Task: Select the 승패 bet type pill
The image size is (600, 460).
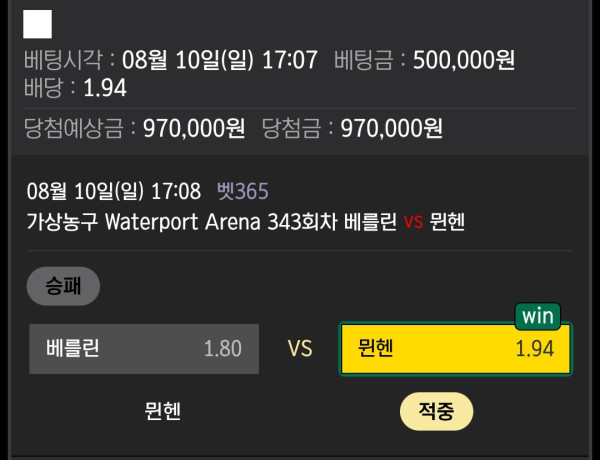Action: 63,286
